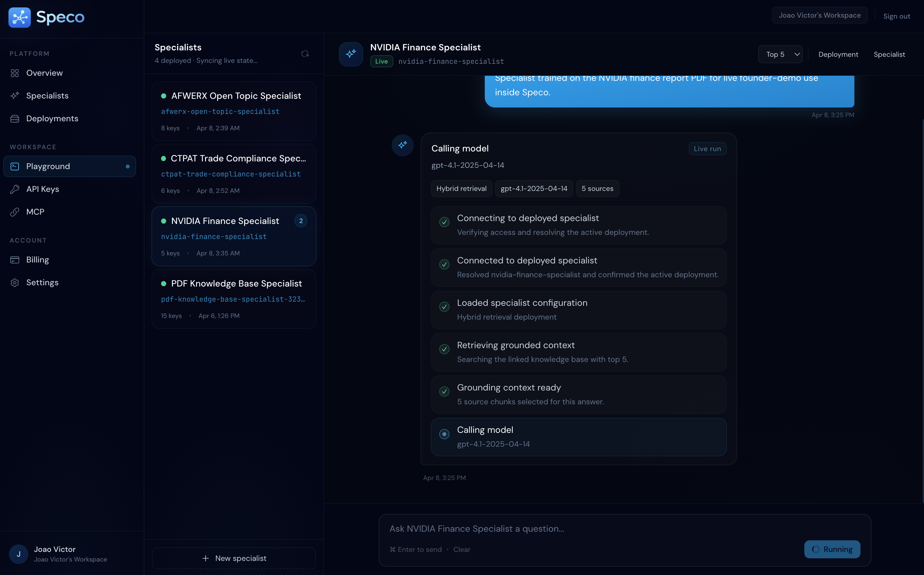924x575 pixels.
Task: Switch to the Specialist tab
Action: click(x=890, y=54)
